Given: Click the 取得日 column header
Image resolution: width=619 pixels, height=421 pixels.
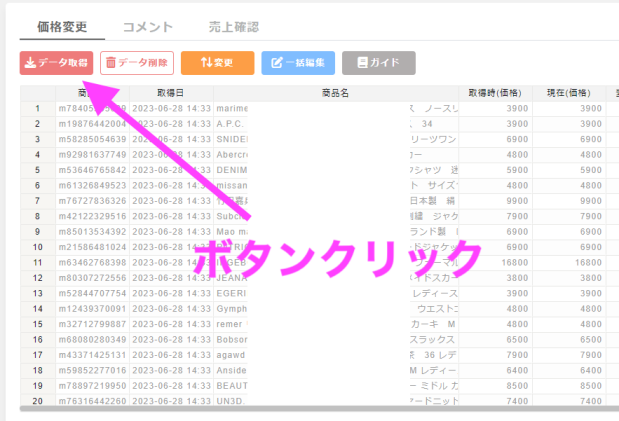Looking at the screenshot, I should 170,93.
